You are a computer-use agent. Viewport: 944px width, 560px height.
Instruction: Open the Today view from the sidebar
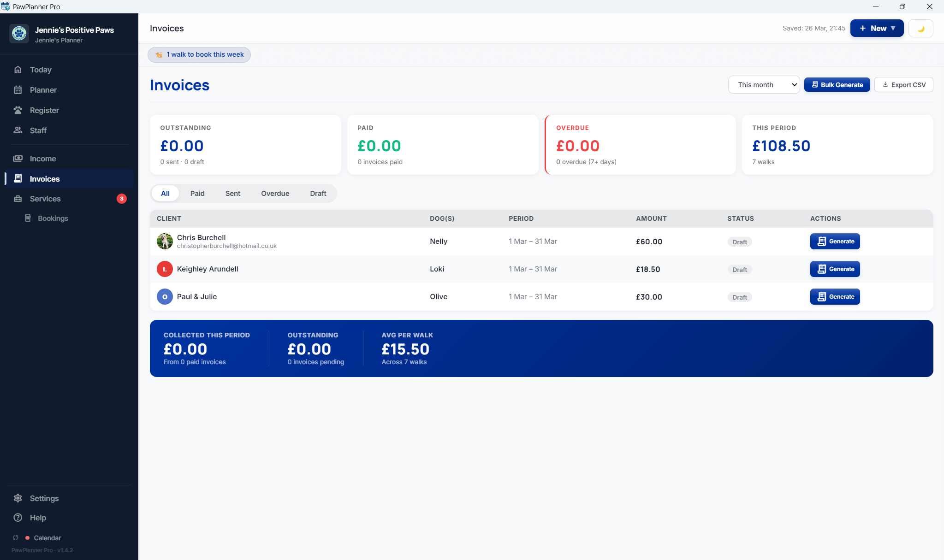pyautogui.click(x=18, y=69)
